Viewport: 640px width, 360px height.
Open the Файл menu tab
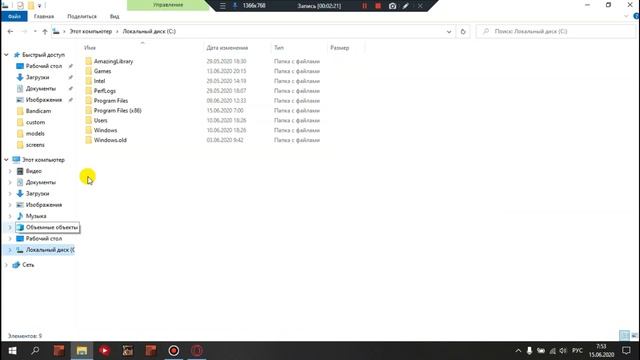tap(14, 16)
